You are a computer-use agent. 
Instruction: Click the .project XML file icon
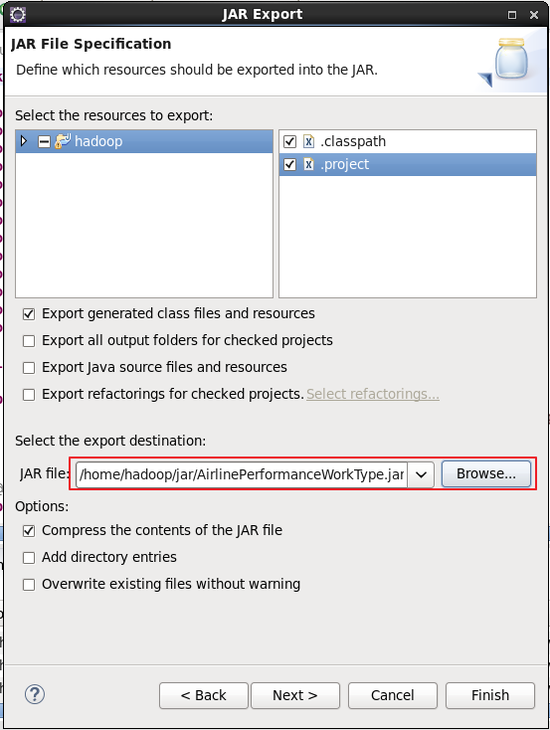pos(308,164)
